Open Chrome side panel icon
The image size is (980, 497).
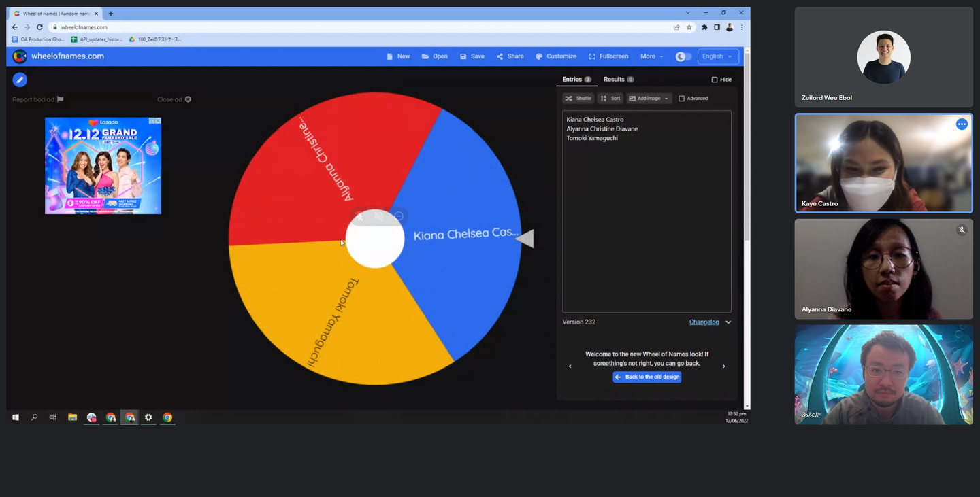pos(717,27)
